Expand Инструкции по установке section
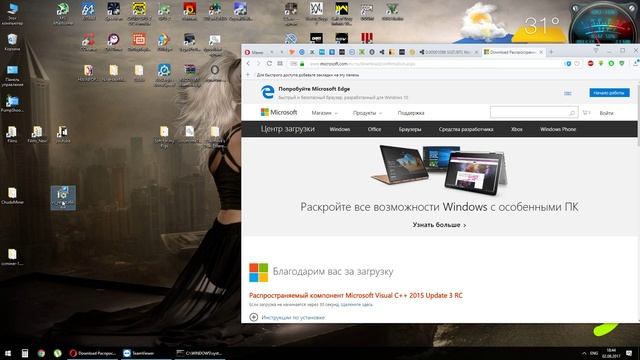Viewport: 640px width, 360px height. tap(287, 317)
